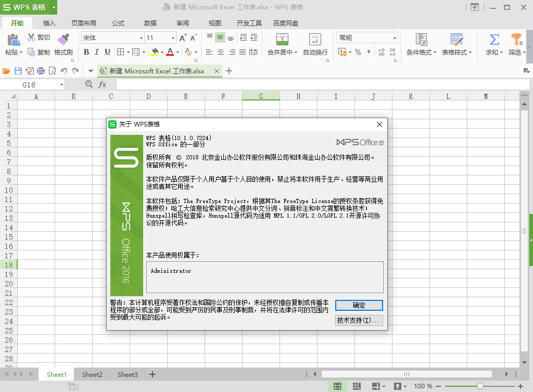Click the 确定 button in About dialog
This screenshot has height=392, width=533.
click(x=359, y=305)
